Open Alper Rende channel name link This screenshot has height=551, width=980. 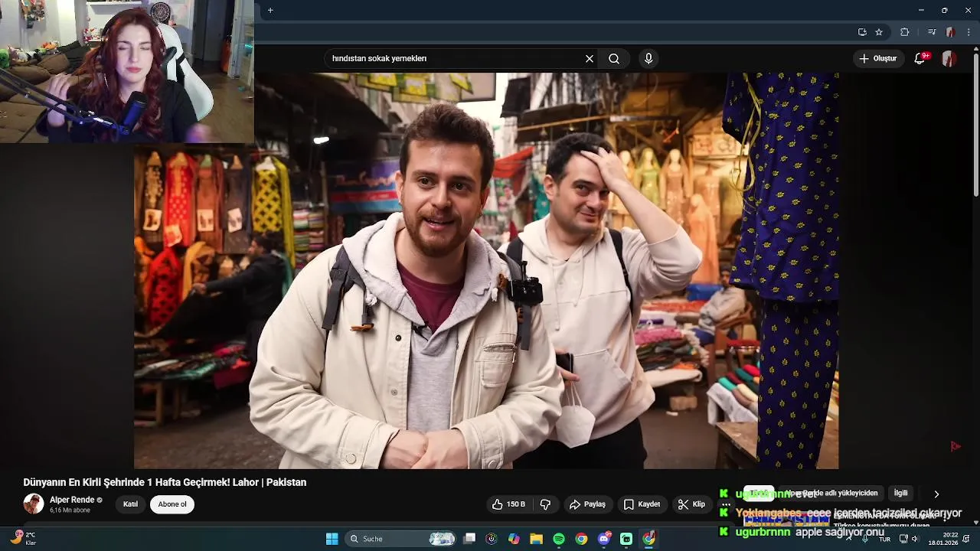72,500
